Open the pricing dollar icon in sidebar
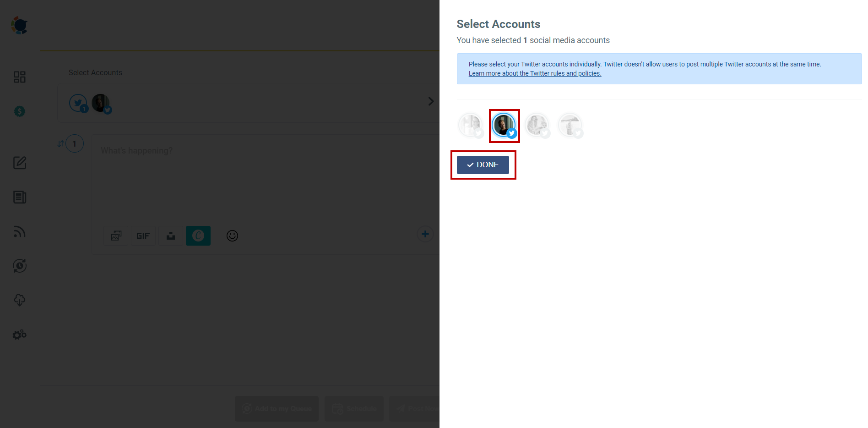 [x=19, y=111]
